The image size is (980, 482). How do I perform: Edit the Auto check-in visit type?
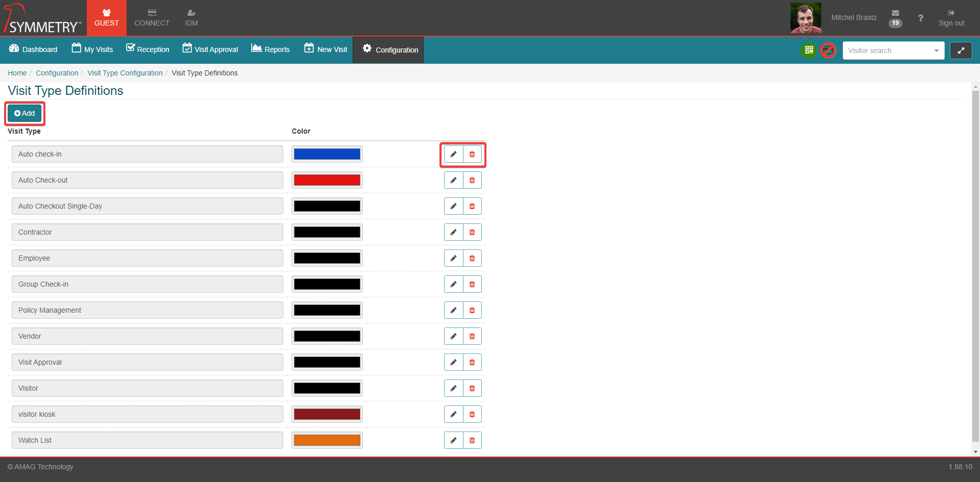point(453,154)
